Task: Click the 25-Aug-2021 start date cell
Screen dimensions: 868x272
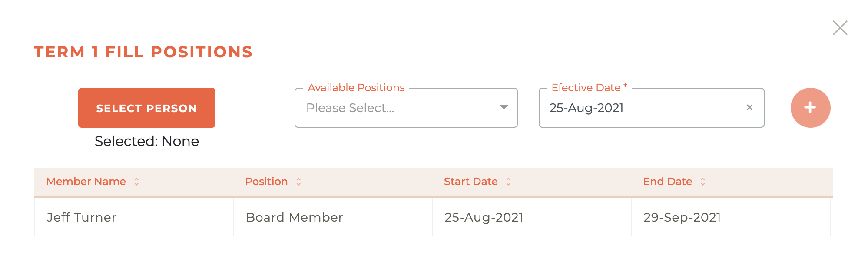Action: pos(484,217)
